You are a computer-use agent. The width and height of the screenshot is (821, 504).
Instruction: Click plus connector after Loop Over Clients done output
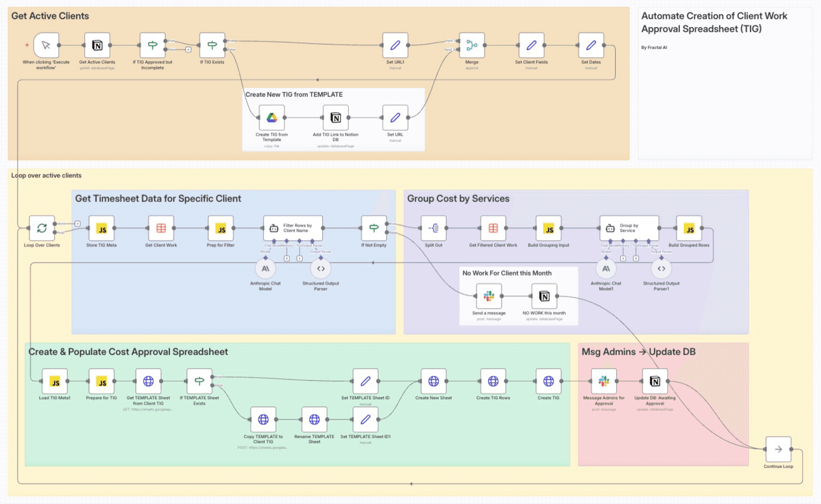pyautogui.click(x=77, y=224)
